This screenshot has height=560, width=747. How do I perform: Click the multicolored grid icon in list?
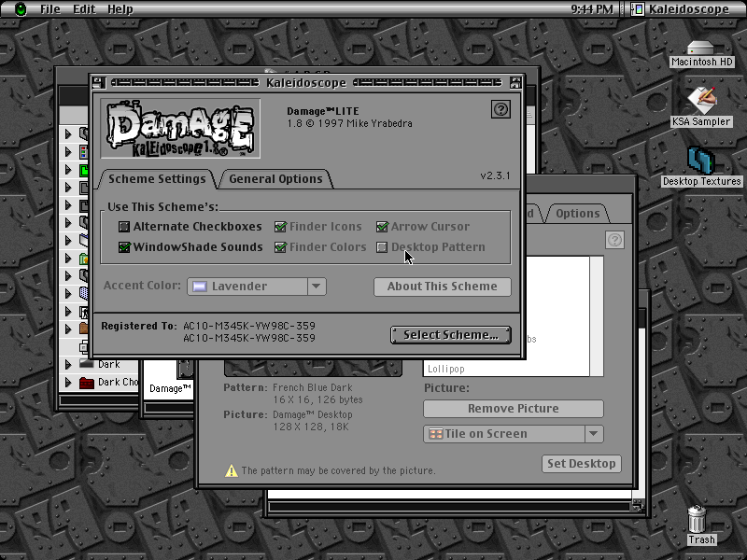tap(84, 152)
